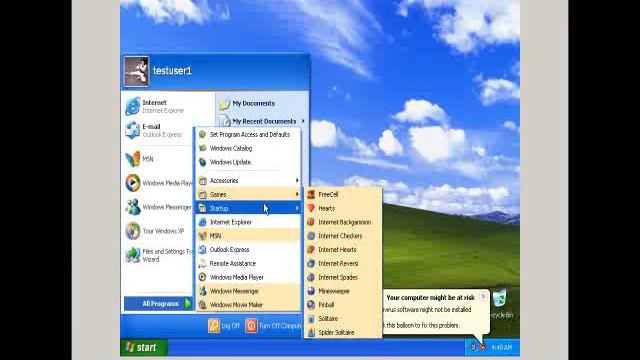Open Solitaire from Games list
Image resolution: width=640 pixels, height=360 pixels.
click(x=343, y=319)
